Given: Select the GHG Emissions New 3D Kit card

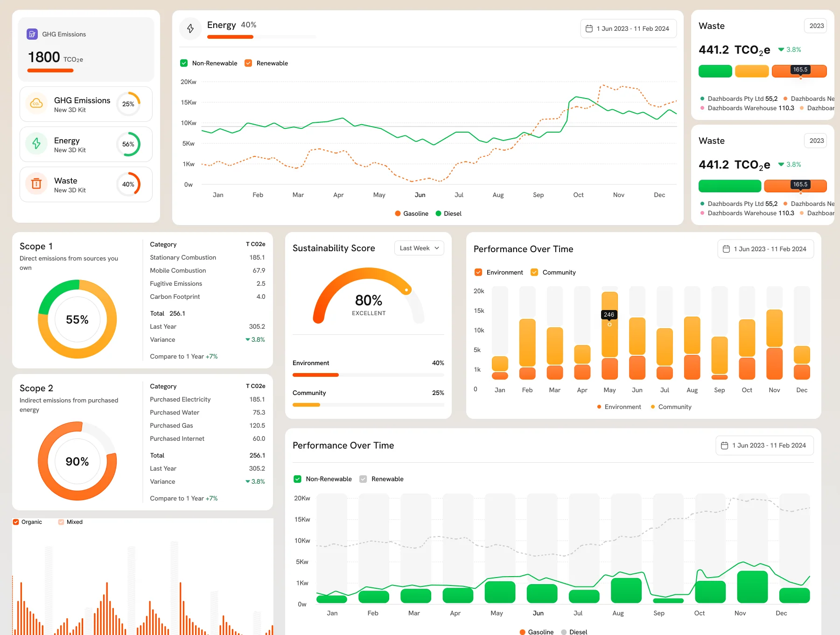Looking at the screenshot, I should click(86, 104).
